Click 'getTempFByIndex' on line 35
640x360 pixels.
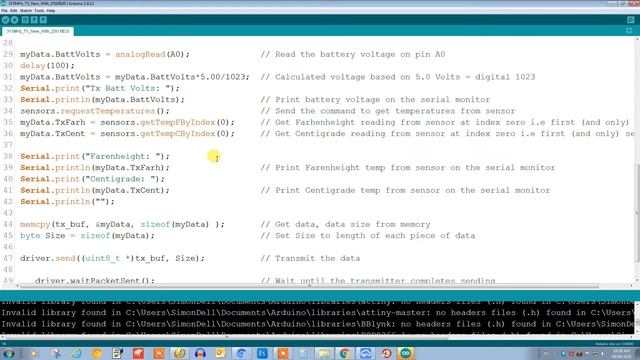click(x=178, y=122)
